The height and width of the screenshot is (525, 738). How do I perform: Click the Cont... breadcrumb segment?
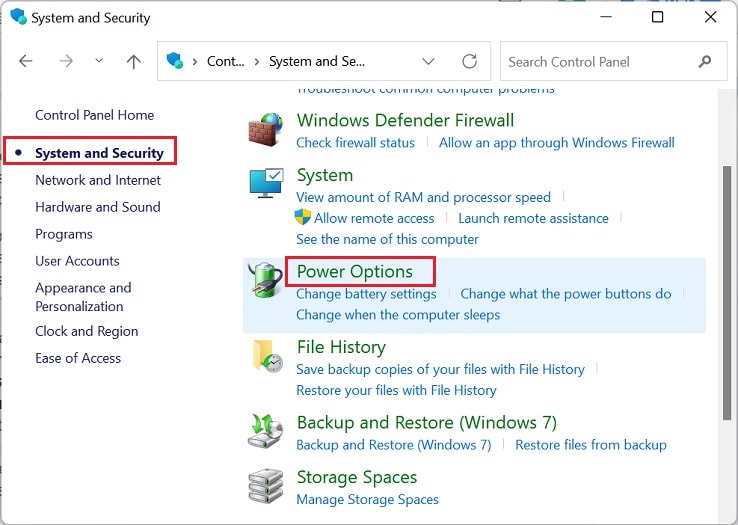(225, 61)
